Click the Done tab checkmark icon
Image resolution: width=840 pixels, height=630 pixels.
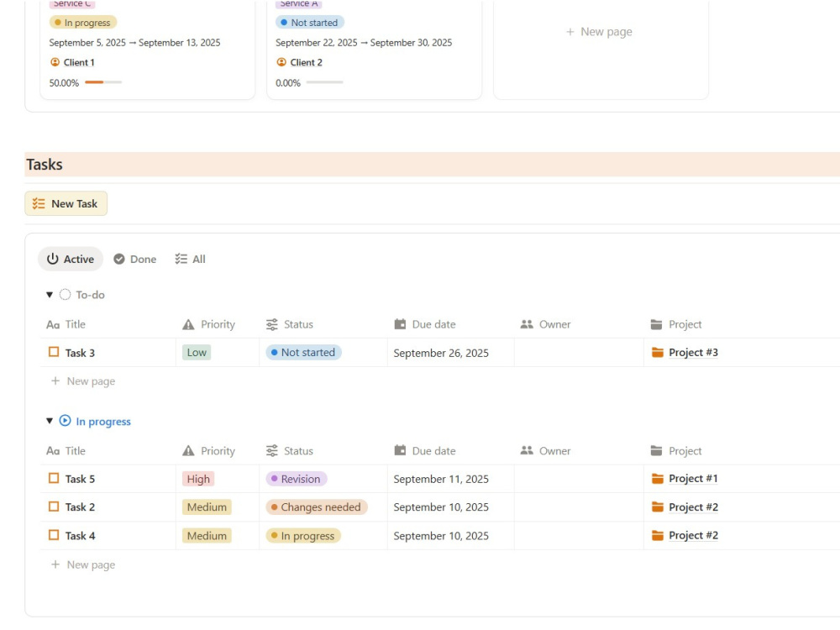119,260
